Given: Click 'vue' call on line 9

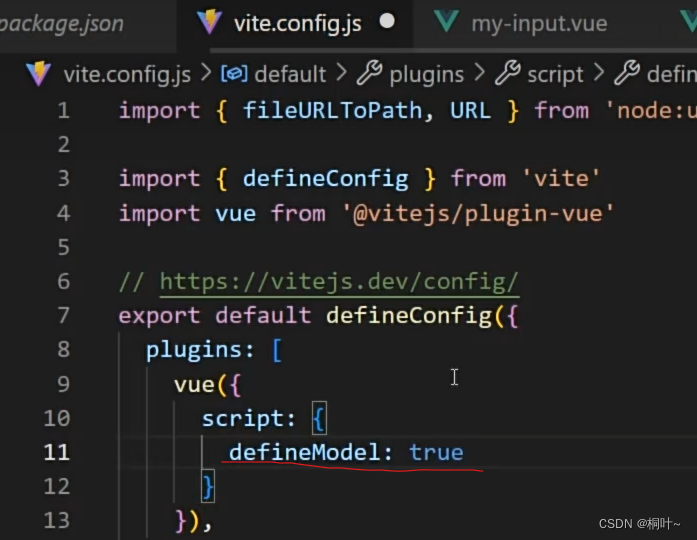Looking at the screenshot, I should click(x=194, y=385).
